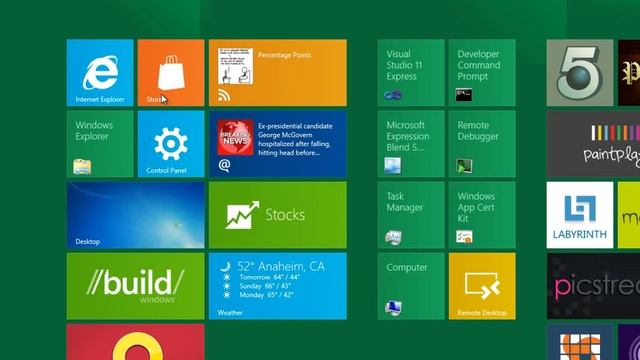Image resolution: width=640 pixels, height=360 pixels.
Task: Open the red tile with yellow circle
Action: click(136, 342)
